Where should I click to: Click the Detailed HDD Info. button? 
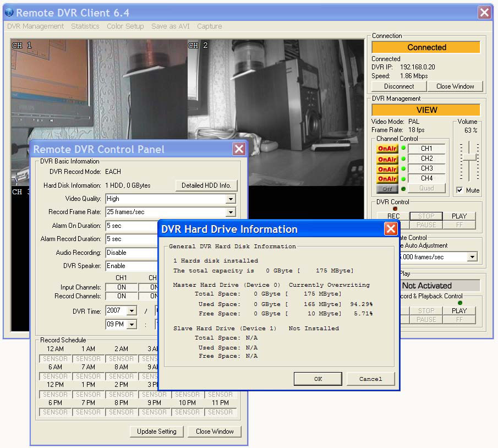point(206,185)
